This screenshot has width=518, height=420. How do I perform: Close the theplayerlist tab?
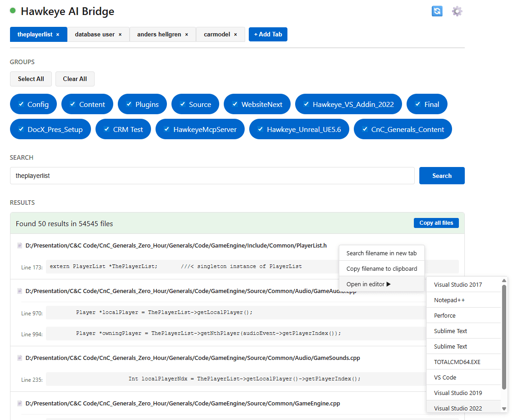58,35
